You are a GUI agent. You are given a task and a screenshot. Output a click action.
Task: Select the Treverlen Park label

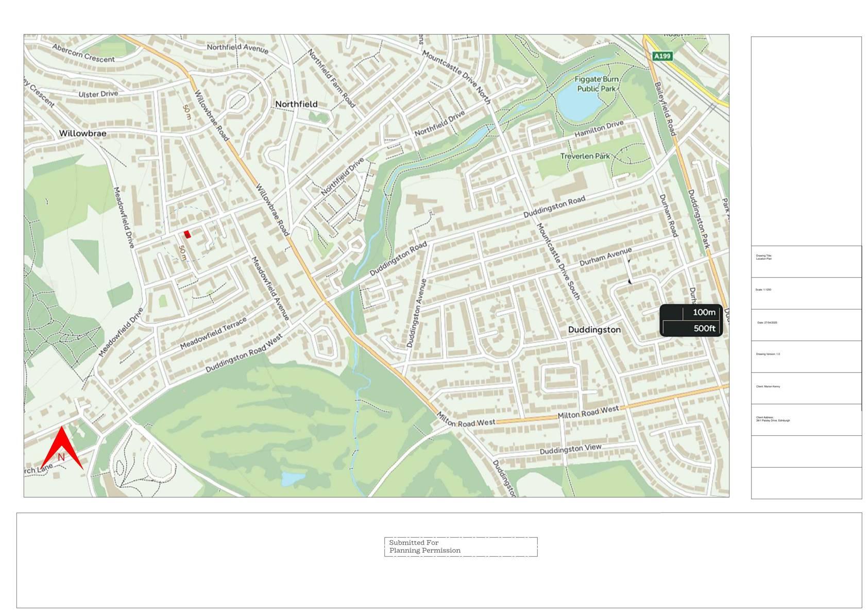[x=585, y=156]
